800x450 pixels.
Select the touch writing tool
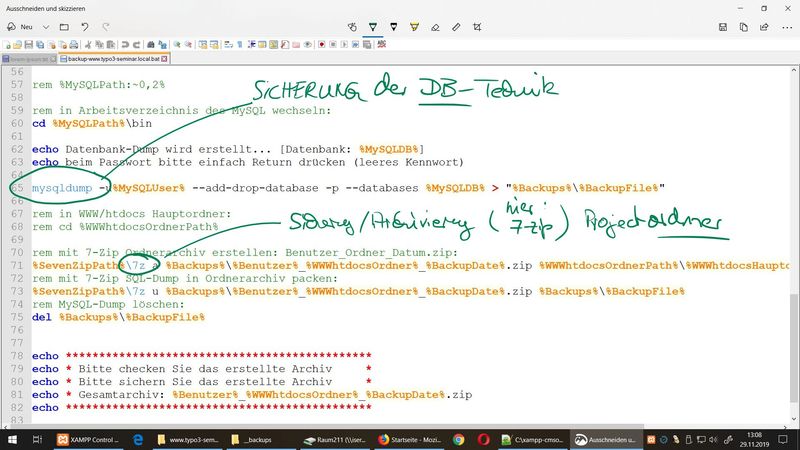[354, 27]
